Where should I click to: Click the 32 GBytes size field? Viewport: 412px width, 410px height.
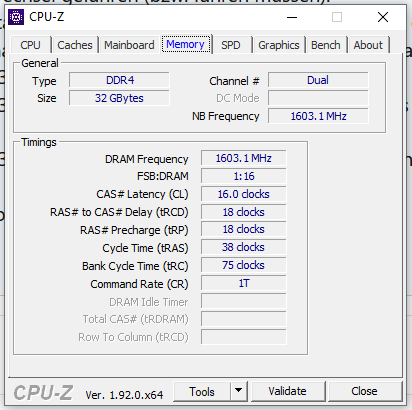pos(119,98)
